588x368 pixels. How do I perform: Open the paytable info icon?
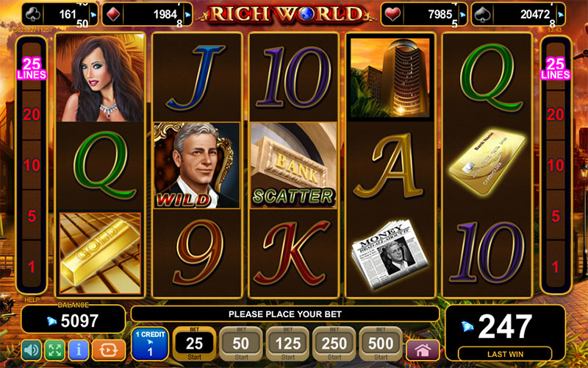[79, 350]
